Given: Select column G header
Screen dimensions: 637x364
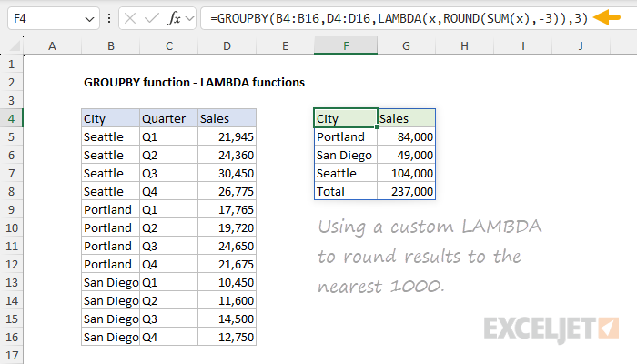Looking at the screenshot, I should tap(406, 45).
